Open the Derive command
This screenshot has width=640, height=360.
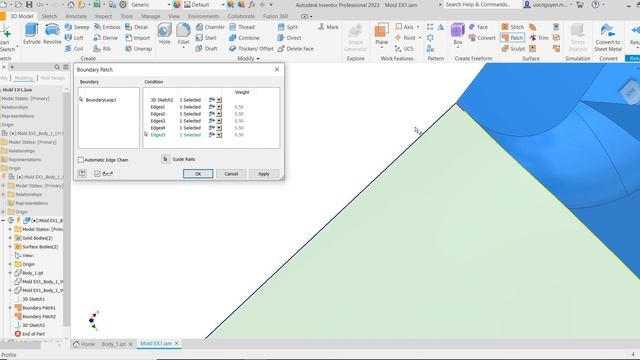[x=106, y=38]
